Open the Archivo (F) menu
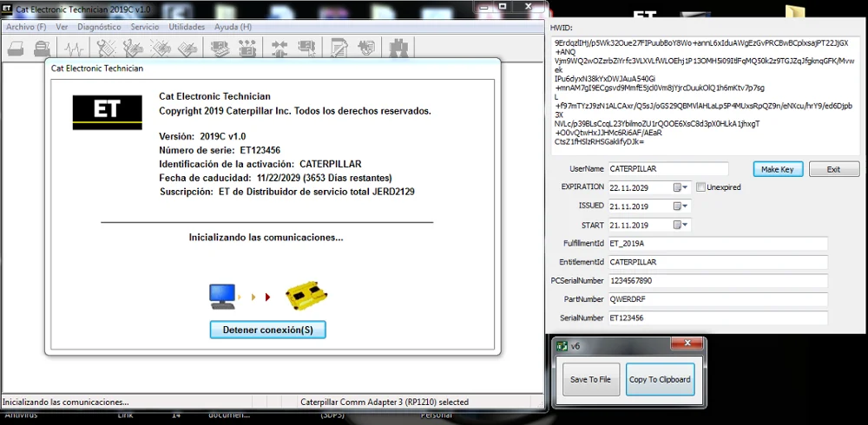This screenshot has width=868, height=425. [26, 27]
